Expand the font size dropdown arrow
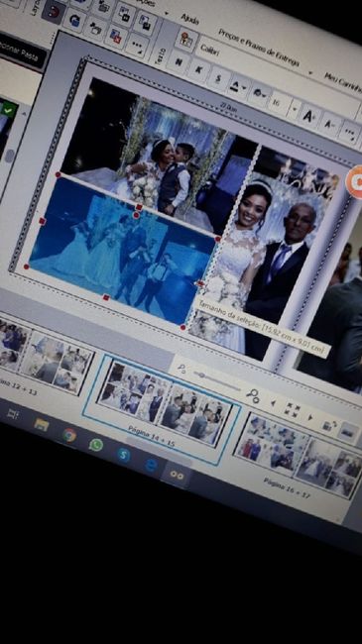362x644 pixels. pyautogui.click(x=295, y=110)
